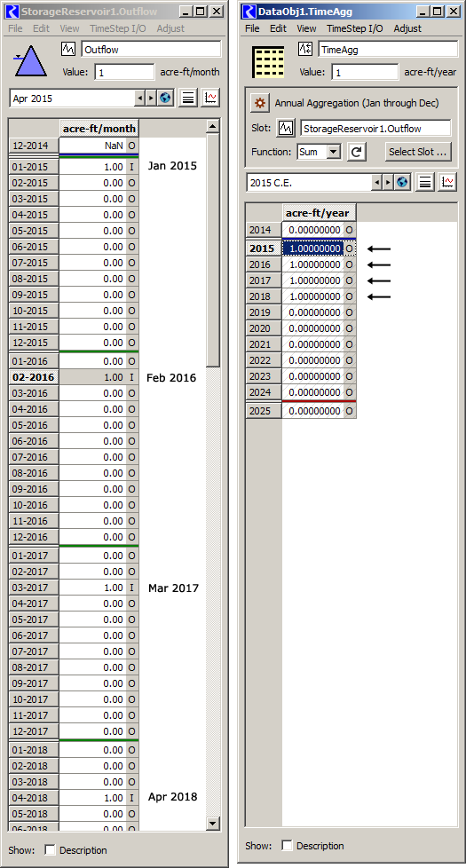Open TimeStep I/O menu in the TimeAgg window
Screen dimensions: 466x868
click(x=354, y=28)
